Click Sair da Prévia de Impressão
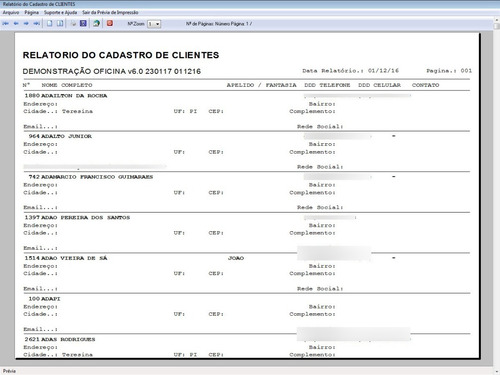 click(110, 13)
